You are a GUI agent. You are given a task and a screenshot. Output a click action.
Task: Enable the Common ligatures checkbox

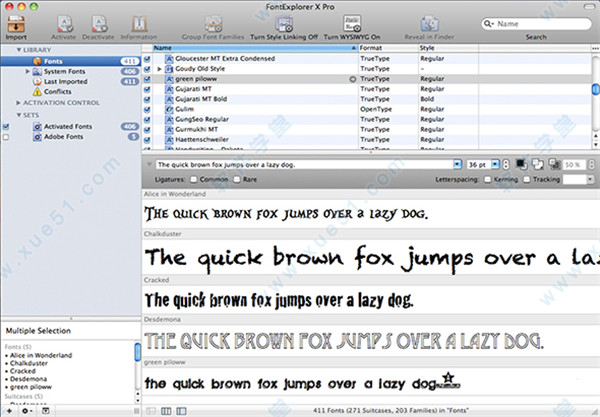(x=192, y=178)
